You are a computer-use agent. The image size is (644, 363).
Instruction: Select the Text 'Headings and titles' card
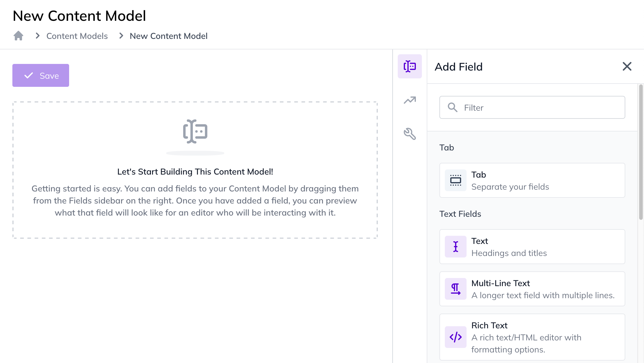[532, 247]
